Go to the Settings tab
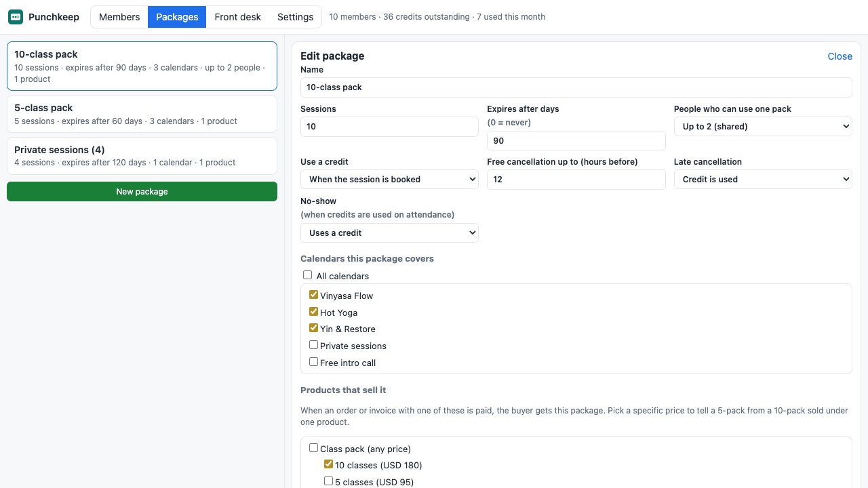This screenshot has width=868, height=488. [x=295, y=17]
